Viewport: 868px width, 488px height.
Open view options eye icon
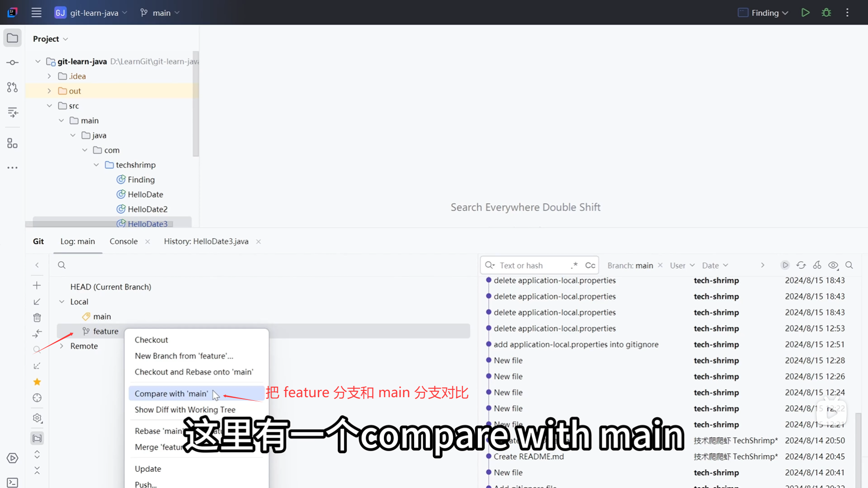833,265
